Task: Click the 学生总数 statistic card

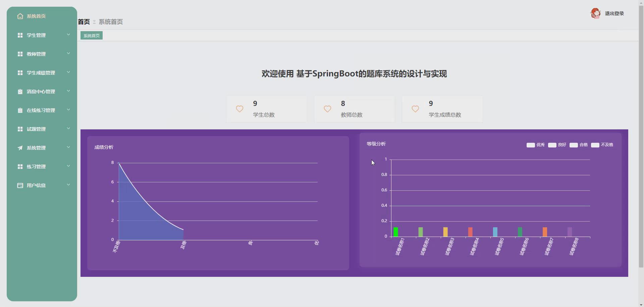Action: tap(267, 109)
